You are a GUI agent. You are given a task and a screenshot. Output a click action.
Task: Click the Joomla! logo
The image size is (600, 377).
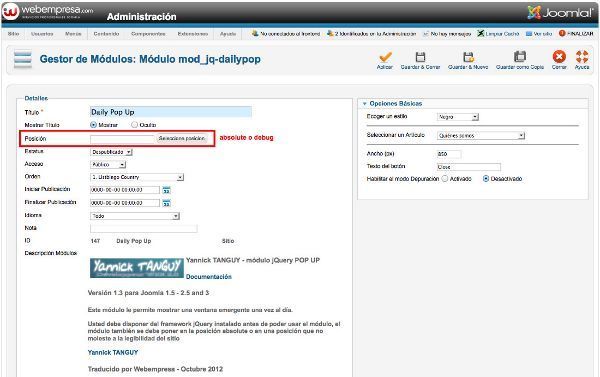(x=560, y=13)
